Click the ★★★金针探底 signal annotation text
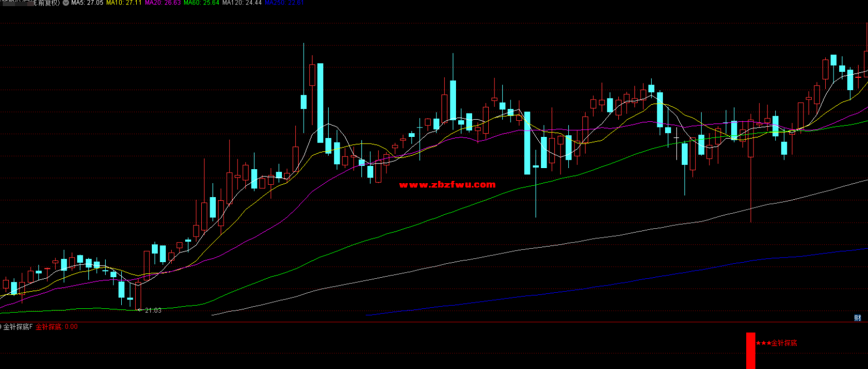Screen dimensions: 868x369 [777, 343]
